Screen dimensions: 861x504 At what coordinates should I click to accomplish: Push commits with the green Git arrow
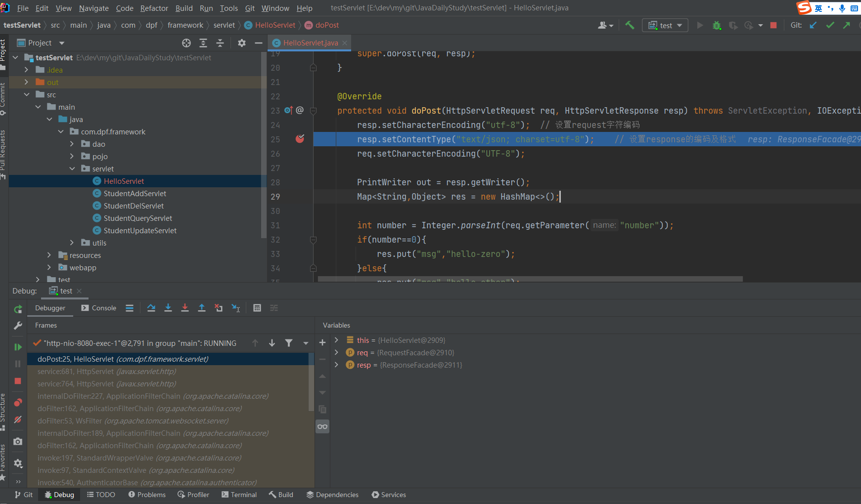(x=847, y=25)
